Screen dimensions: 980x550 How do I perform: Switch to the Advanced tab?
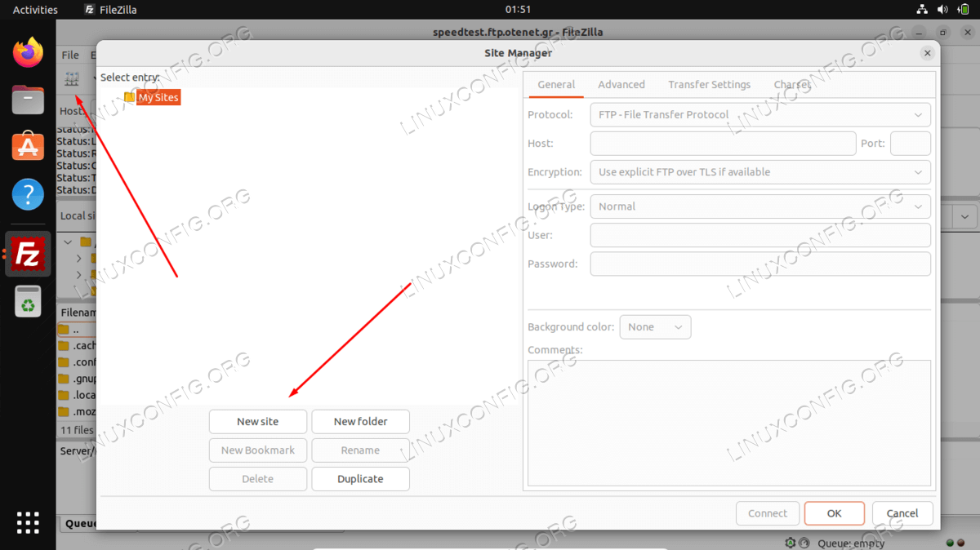coord(621,85)
